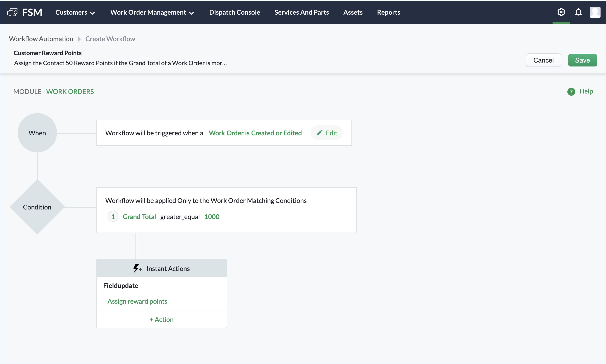Click the Instant Actions lightning icon

137,268
